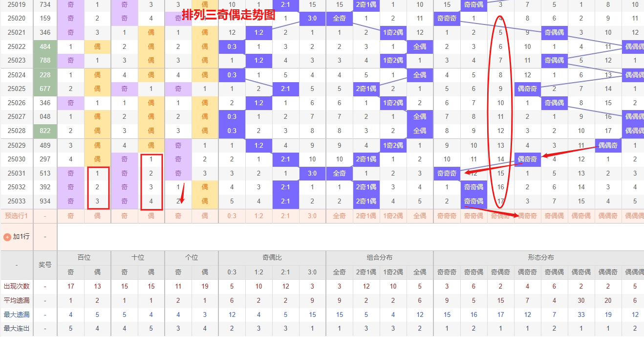Click the 奖号 column header
Screen dimensions: 644x337
coord(45,265)
